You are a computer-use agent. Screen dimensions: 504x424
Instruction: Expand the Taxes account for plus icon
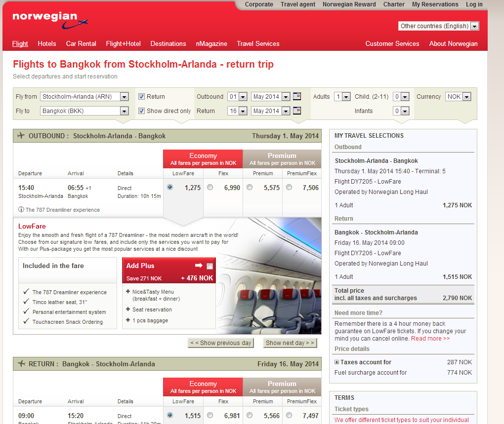click(336, 362)
